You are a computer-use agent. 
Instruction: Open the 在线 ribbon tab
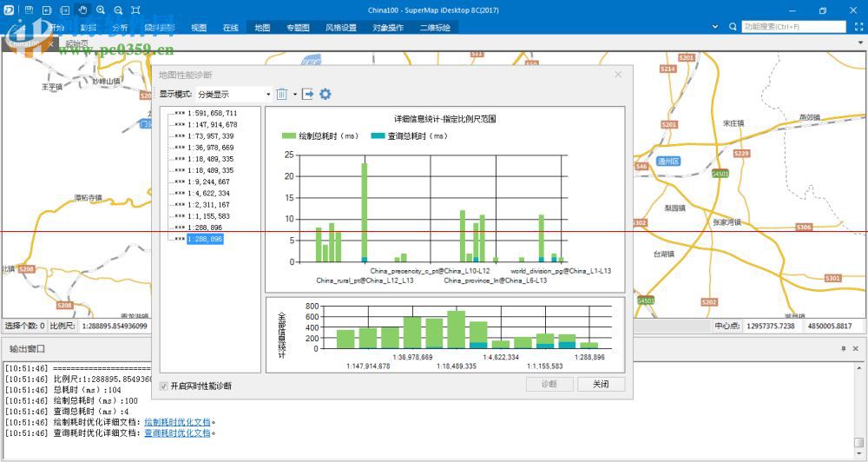[x=230, y=28]
